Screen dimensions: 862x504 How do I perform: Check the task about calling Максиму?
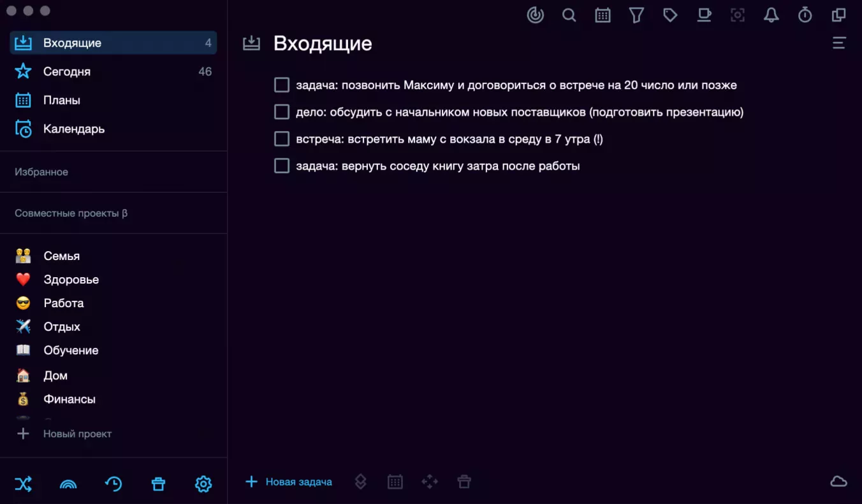click(282, 85)
